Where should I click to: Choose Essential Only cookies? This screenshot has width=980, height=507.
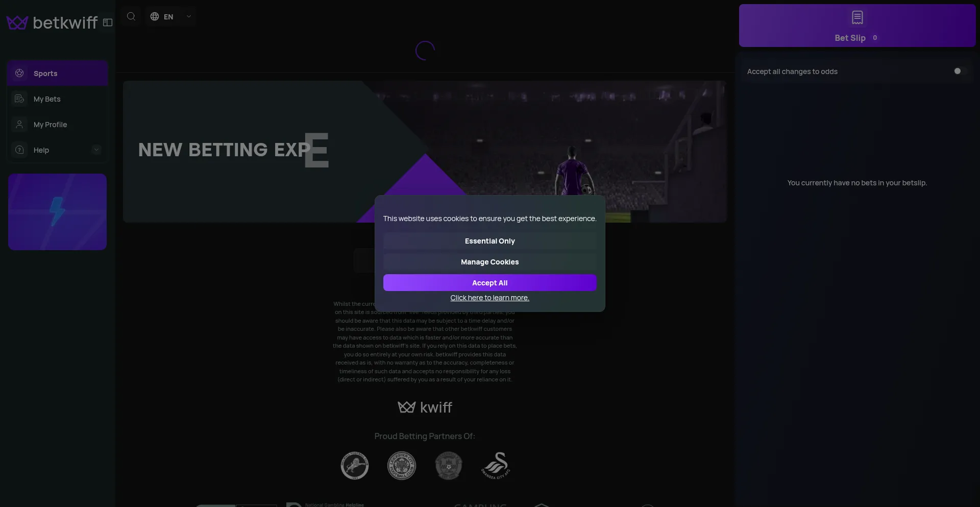click(x=489, y=241)
